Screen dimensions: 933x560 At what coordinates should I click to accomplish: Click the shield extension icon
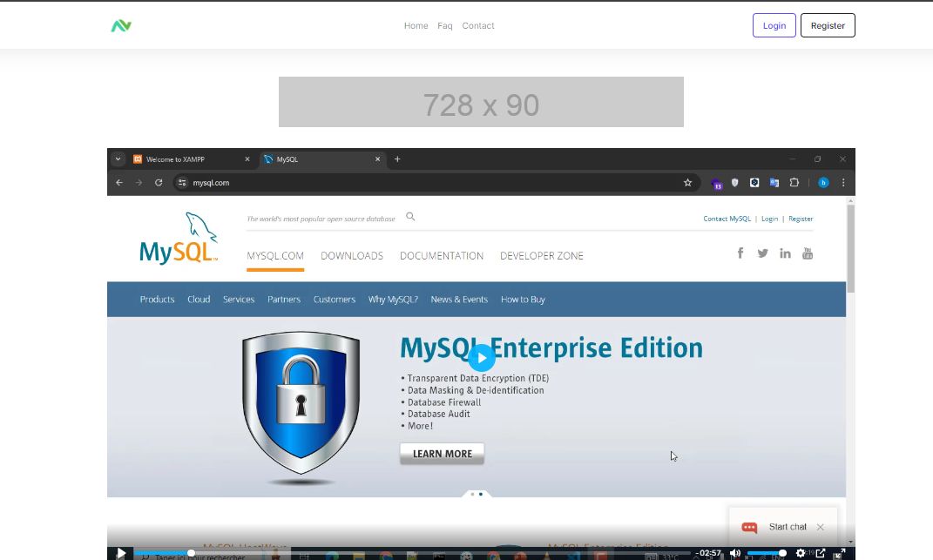(x=735, y=183)
